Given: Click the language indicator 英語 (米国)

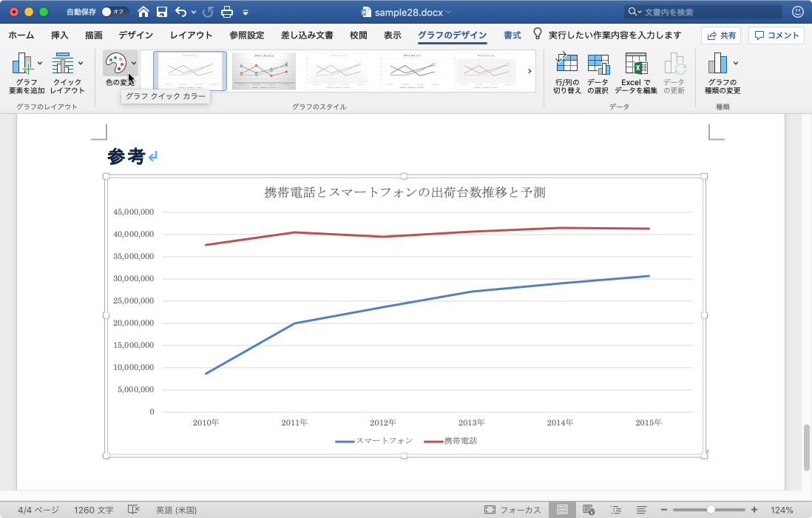Looking at the screenshot, I should (x=176, y=510).
